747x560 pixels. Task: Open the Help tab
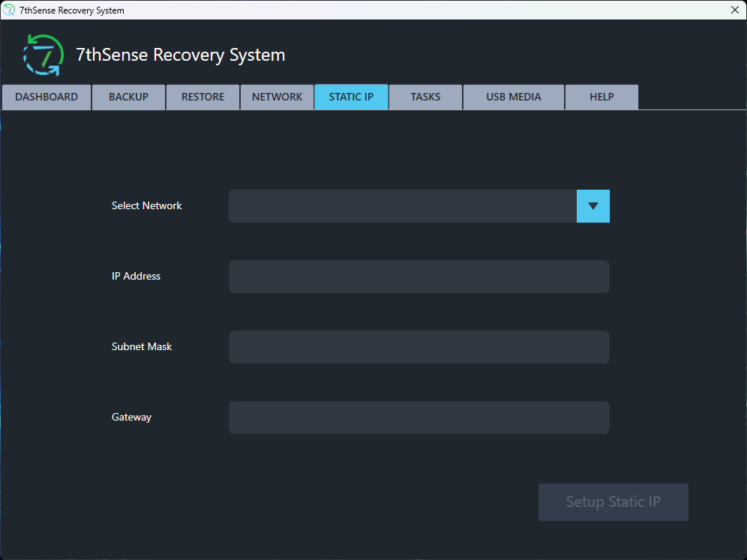point(601,97)
